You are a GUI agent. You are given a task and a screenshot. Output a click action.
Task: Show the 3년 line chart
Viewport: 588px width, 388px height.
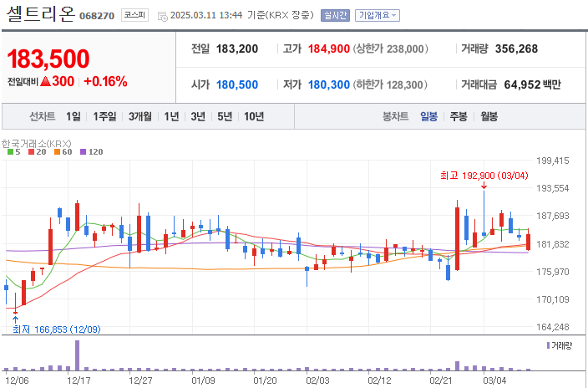coord(198,116)
